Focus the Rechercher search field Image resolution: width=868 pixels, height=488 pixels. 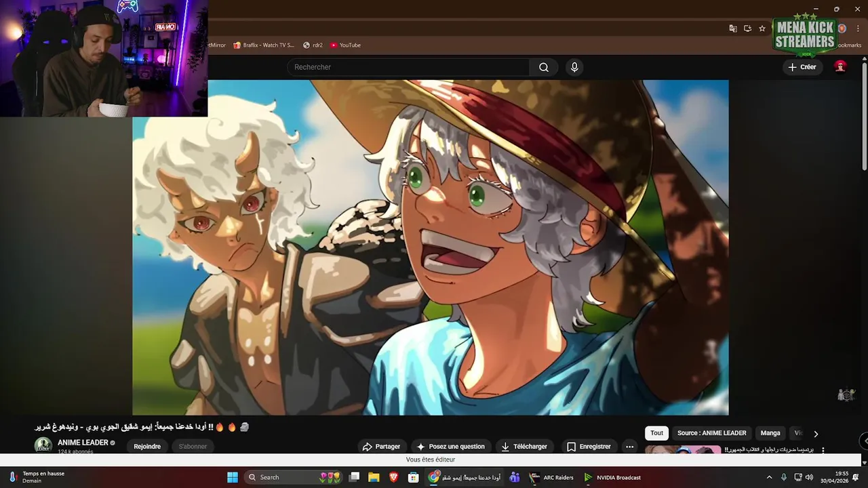pos(408,67)
